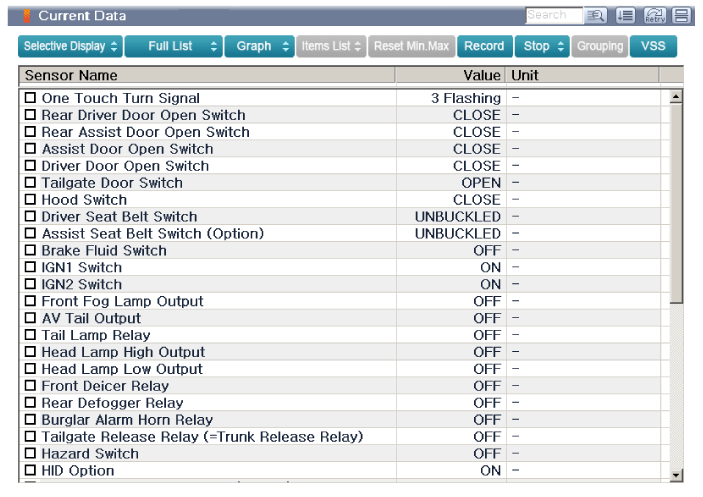Click the scrollbar up arrow
The width and height of the screenshot is (703, 497).
click(x=676, y=98)
